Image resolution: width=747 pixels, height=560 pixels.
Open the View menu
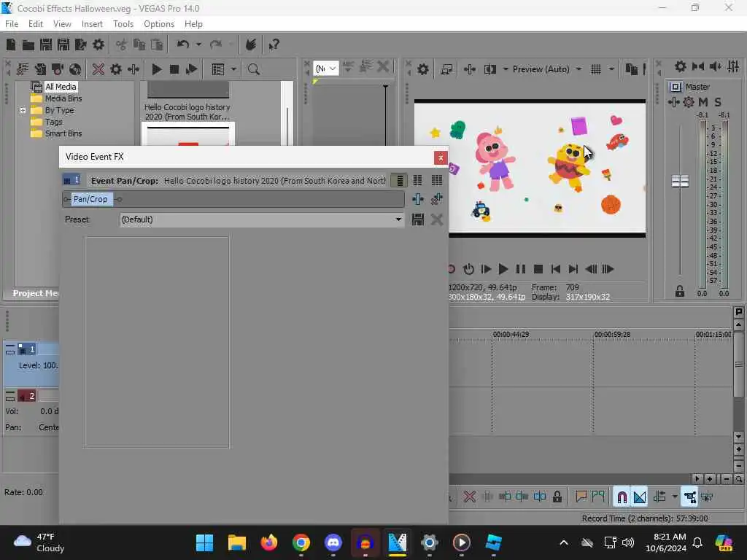click(x=62, y=24)
